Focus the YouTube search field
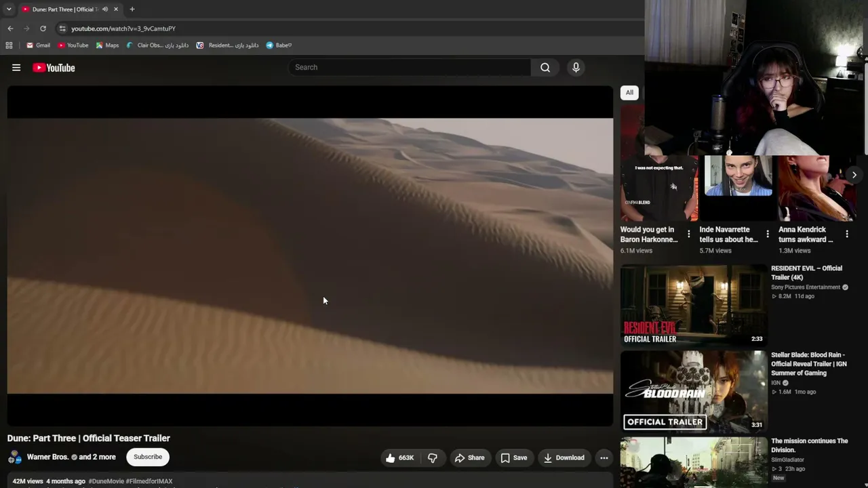Screen dimensions: 868x488 [410, 67]
